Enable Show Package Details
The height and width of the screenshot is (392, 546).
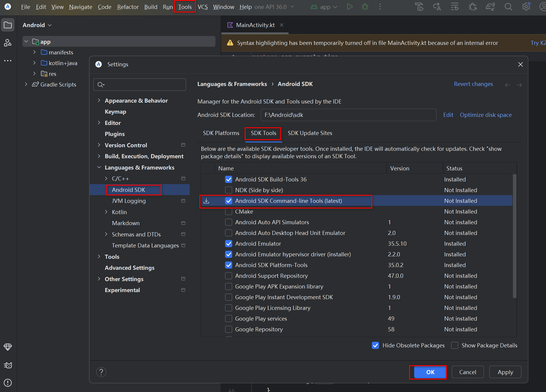coord(455,345)
